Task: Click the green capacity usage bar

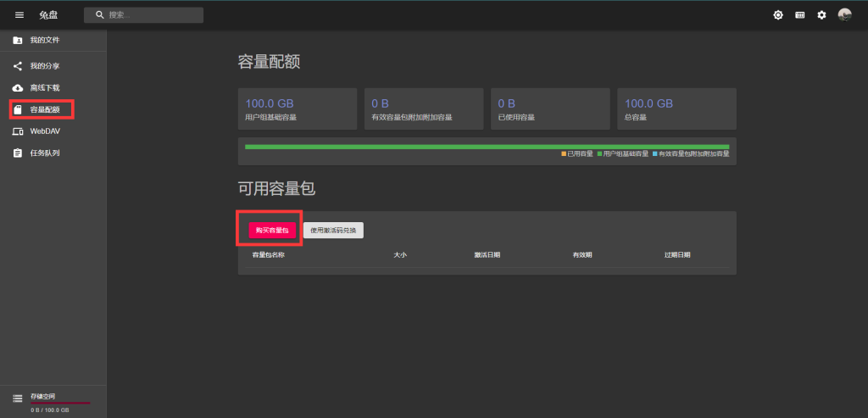Action: (x=487, y=147)
